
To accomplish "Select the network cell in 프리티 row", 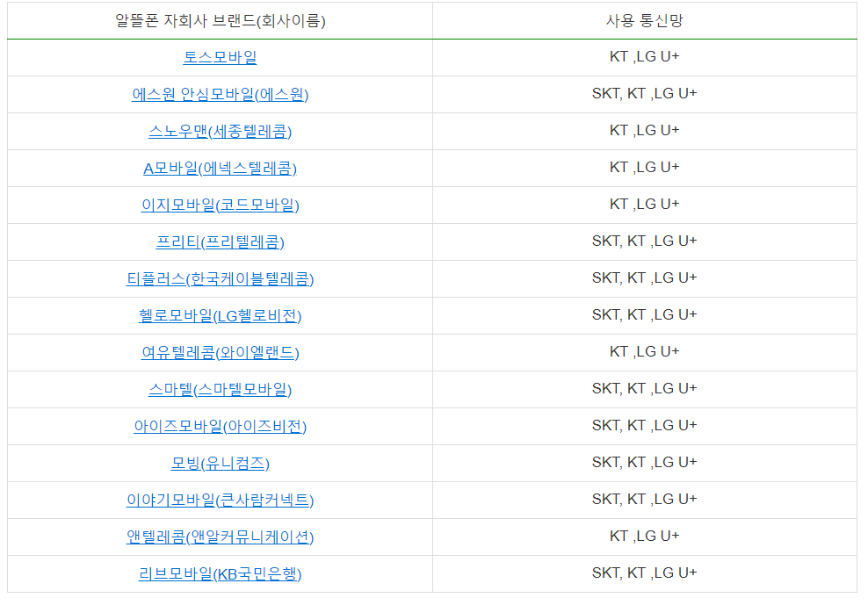I will tap(644, 241).
